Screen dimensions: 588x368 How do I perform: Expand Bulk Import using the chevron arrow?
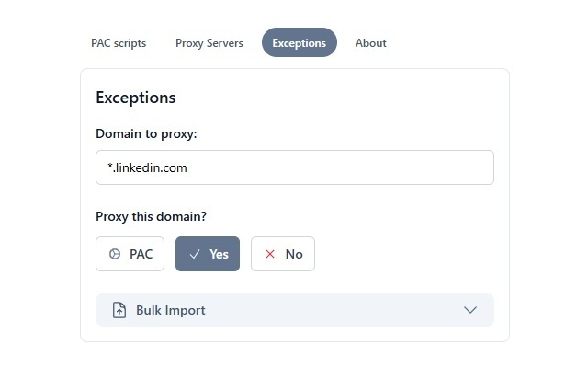pyautogui.click(x=470, y=310)
